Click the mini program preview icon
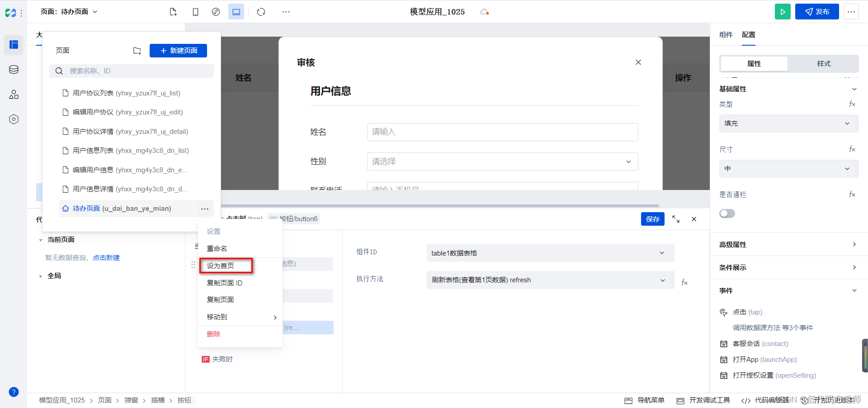Viewport: 868px width, 408px height. coord(216,12)
